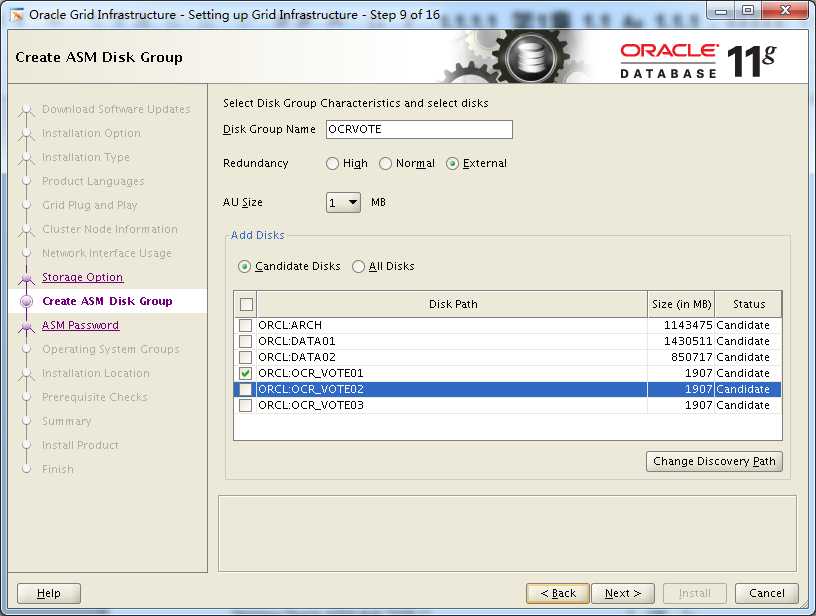Viewport: 816px width, 616px height.
Task: Select the ORCL:OCR_VOTE03 disk path text
Action: tap(311, 405)
